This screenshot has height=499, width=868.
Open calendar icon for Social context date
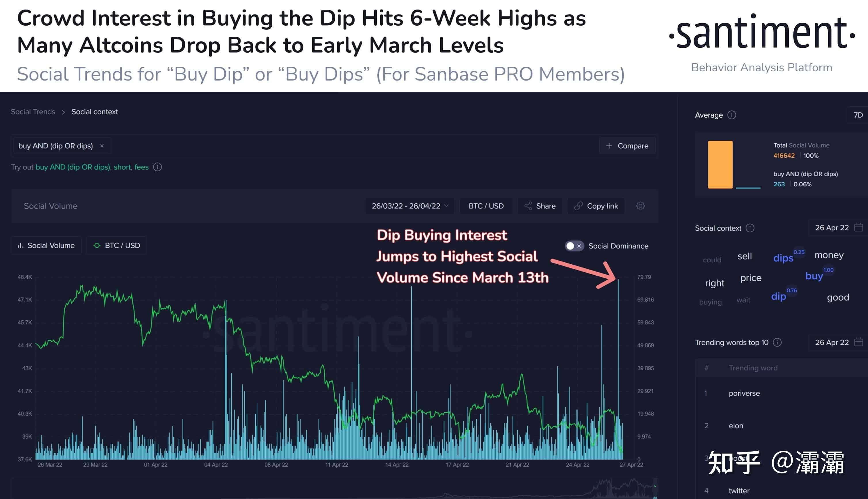(859, 227)
